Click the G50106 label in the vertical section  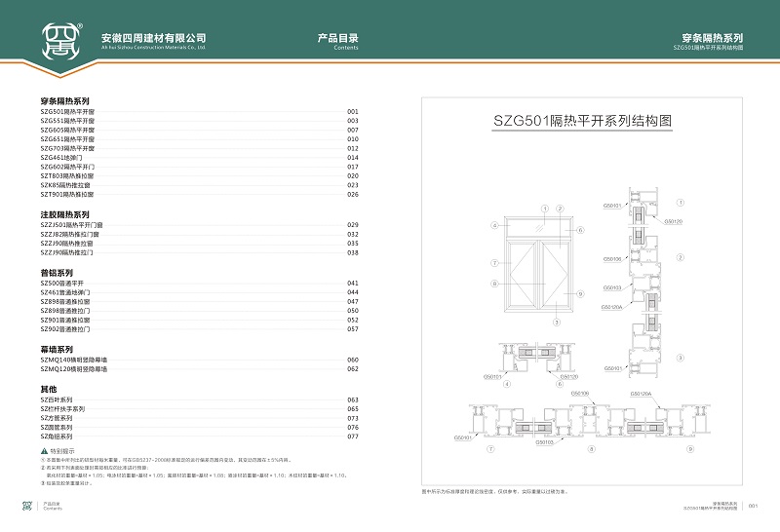click(x=611, y=259)
